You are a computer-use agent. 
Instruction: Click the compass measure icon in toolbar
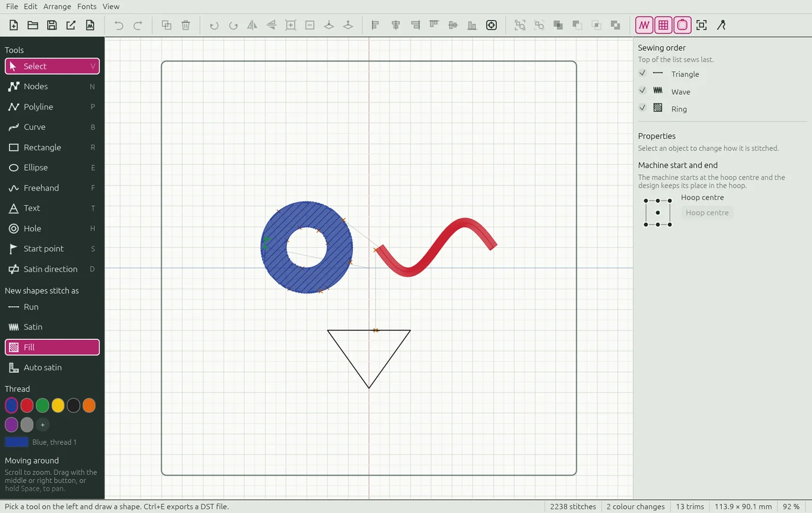click(x=721, y=25)
